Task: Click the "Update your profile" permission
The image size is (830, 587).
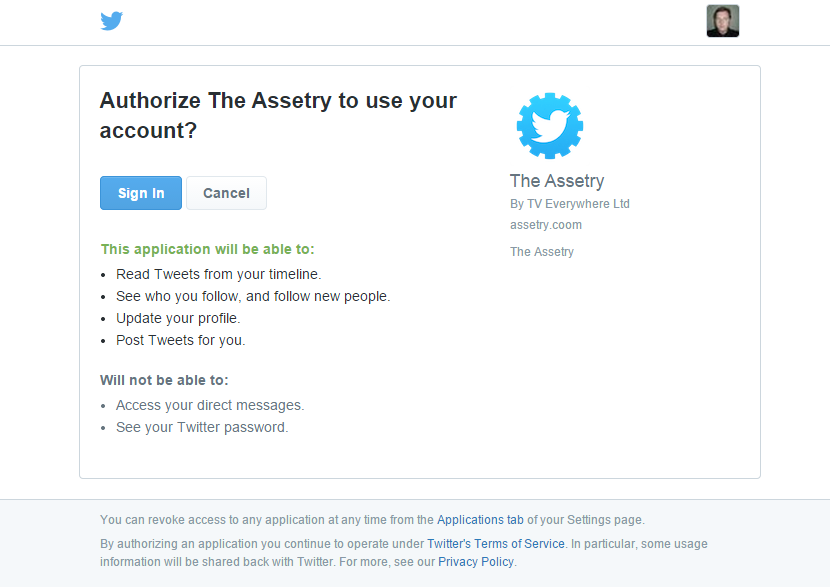Action: click(x=178, y=318)
